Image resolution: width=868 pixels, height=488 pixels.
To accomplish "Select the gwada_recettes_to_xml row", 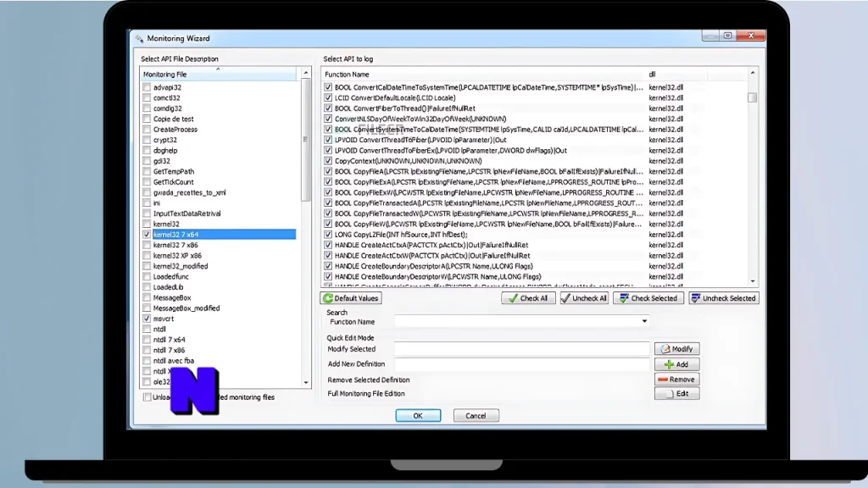I will coord(219,192).
